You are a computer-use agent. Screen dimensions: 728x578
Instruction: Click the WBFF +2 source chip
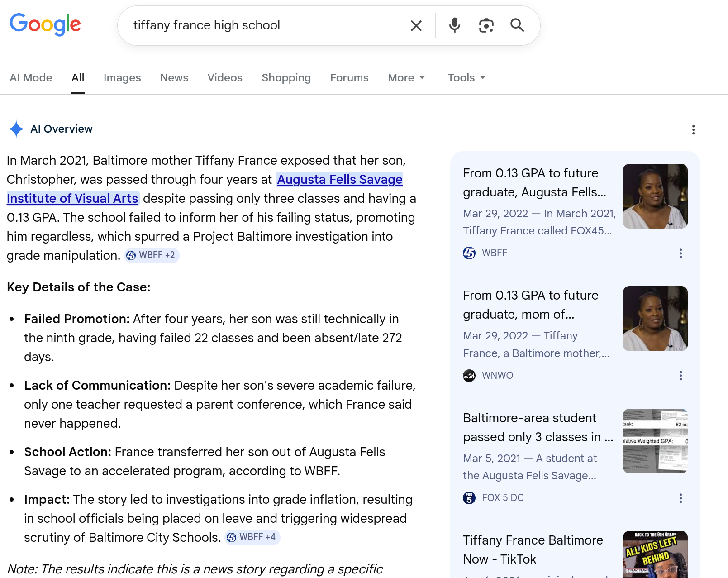coord(152,255)
